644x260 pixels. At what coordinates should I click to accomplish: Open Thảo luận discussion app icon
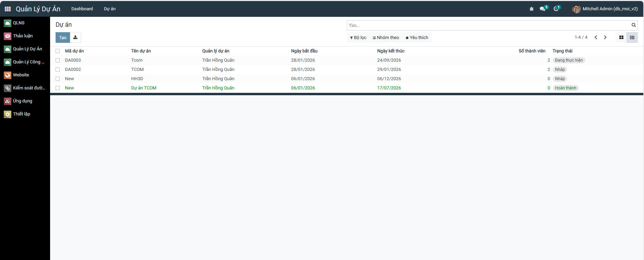tap(8, 36)
